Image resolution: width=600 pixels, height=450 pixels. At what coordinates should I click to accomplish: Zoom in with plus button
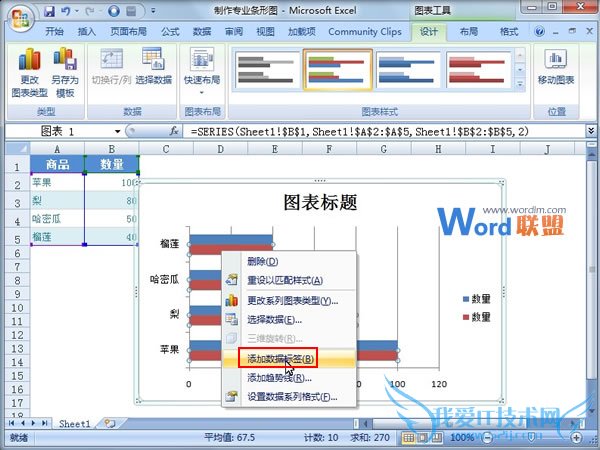[x=576, y=437]
